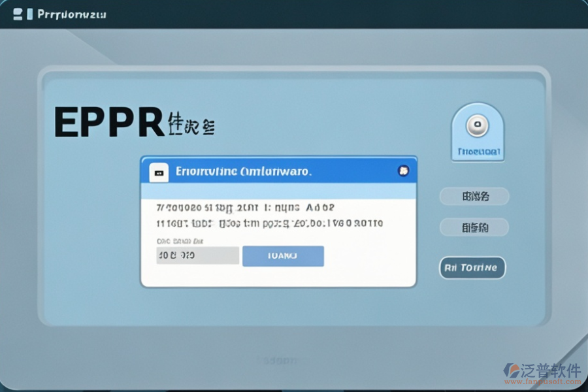
Task: Click the small black icon at dialog header left
Action: click(x=159, y=173)
